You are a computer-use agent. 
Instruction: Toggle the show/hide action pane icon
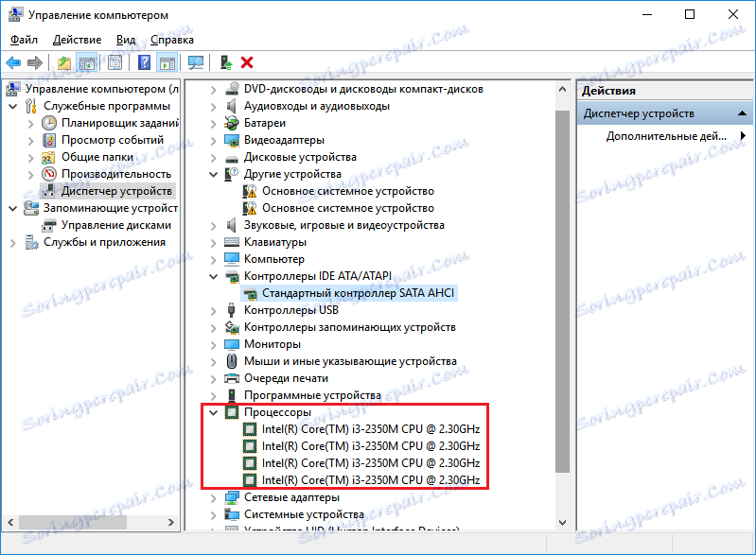tap(167, 62)
